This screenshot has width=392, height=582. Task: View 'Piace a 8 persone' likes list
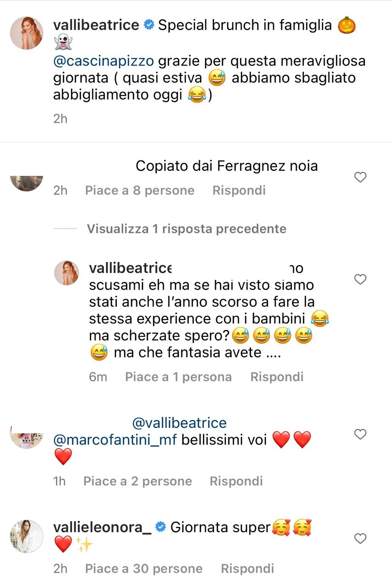coord(139,191)
